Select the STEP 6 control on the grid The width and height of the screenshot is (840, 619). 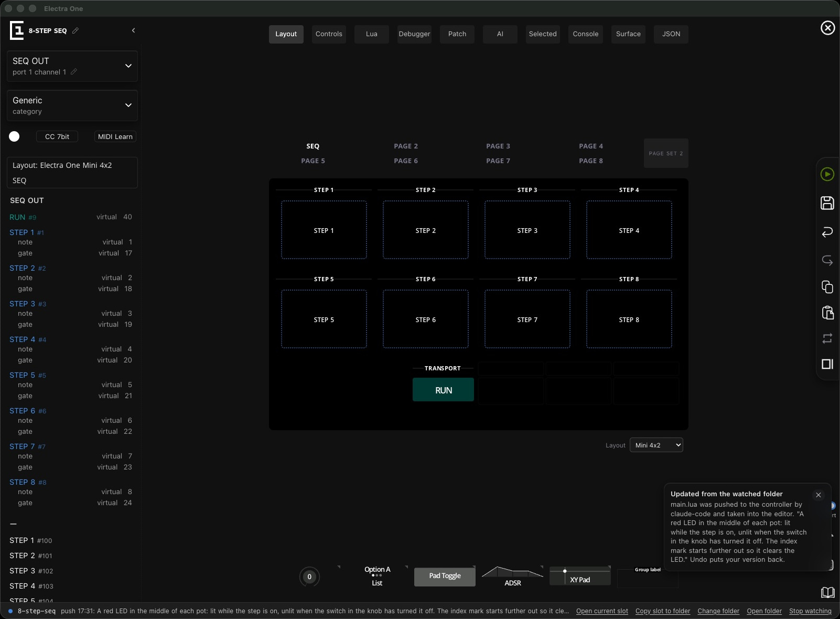pyautogui.click(x=426, y=319)
